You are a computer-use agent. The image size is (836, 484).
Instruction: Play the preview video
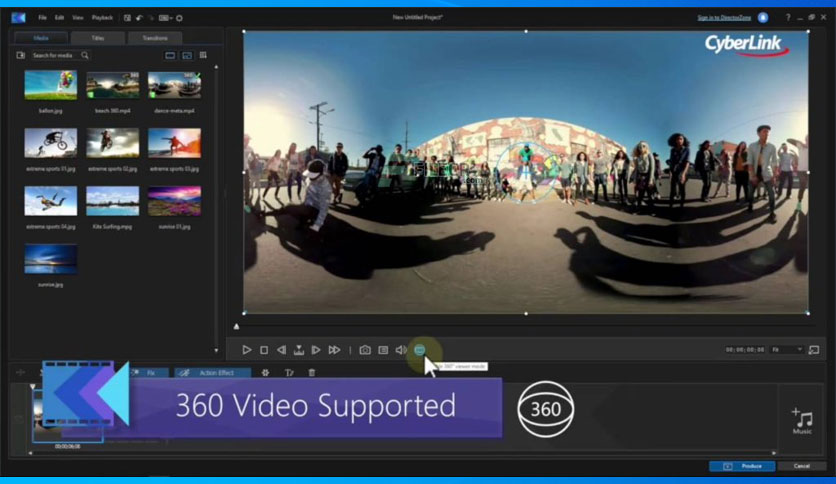pos(246,350)
